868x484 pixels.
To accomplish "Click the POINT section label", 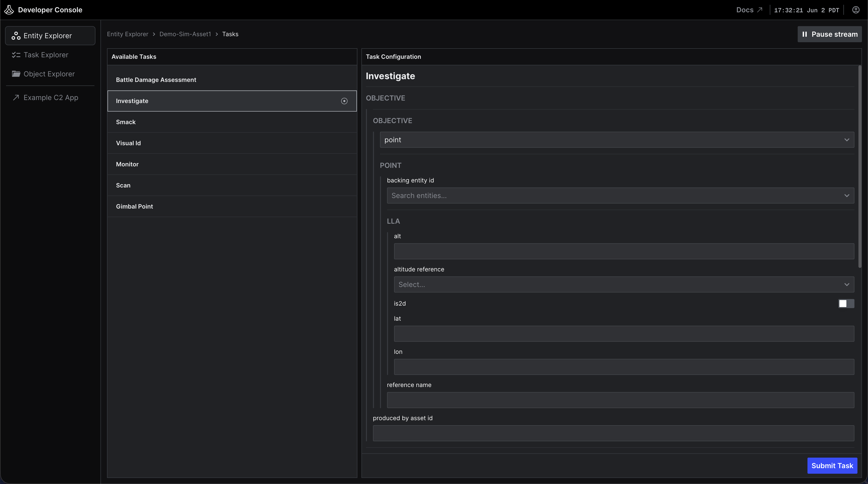I will pos(391,166).
